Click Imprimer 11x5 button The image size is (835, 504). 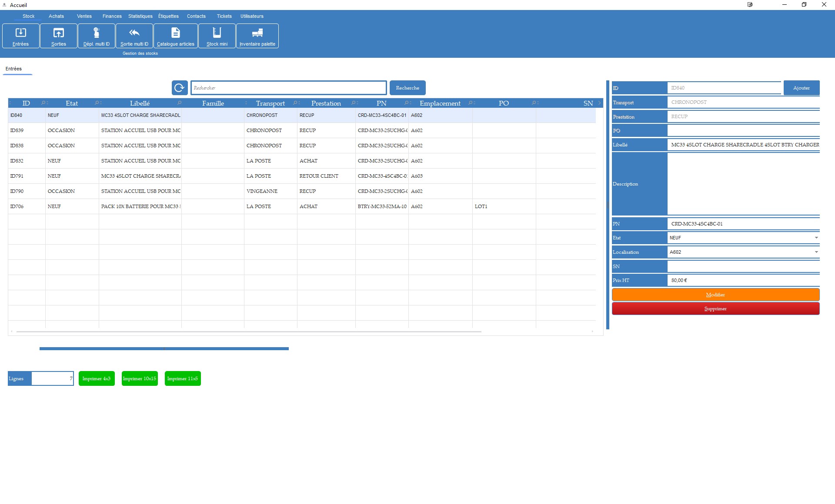[183, 378]
